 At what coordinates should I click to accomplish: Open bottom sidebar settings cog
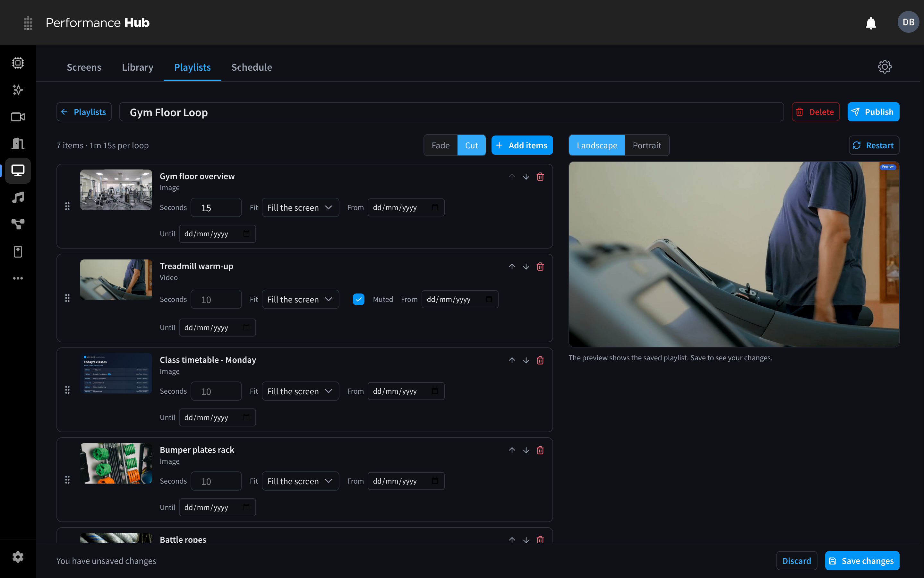(18, 557)
